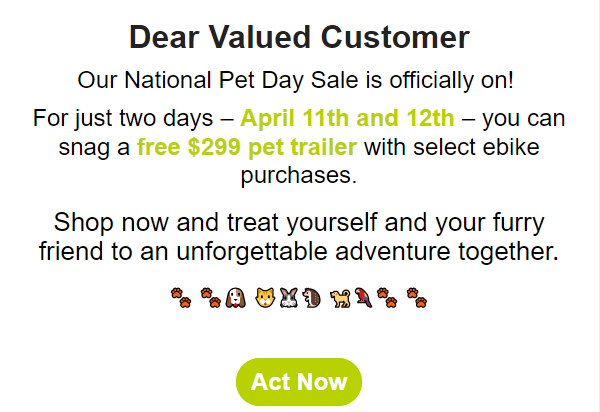
Task: Click the 'National Pet Day Sale' announcement line
Action: pyautogui.click(x=295, y=80)
